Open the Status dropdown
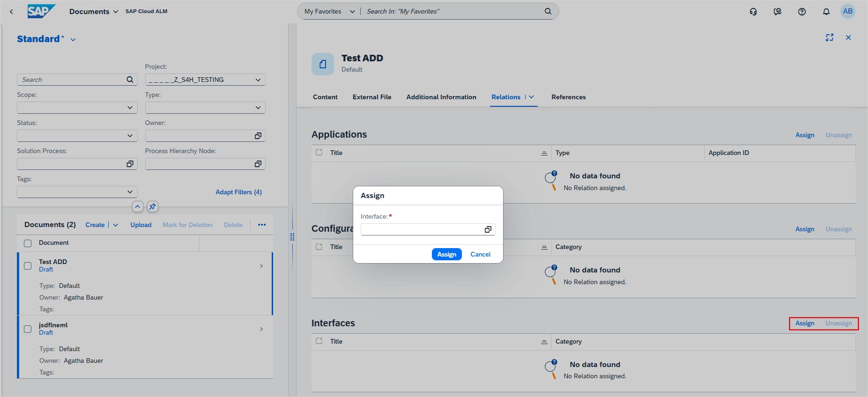 pyautogui.click(x=130, y=136)
